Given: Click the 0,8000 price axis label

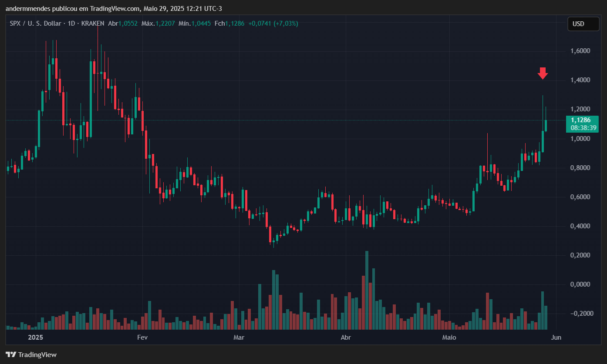Looking at the screenshot, I should [x=580, y=168].
